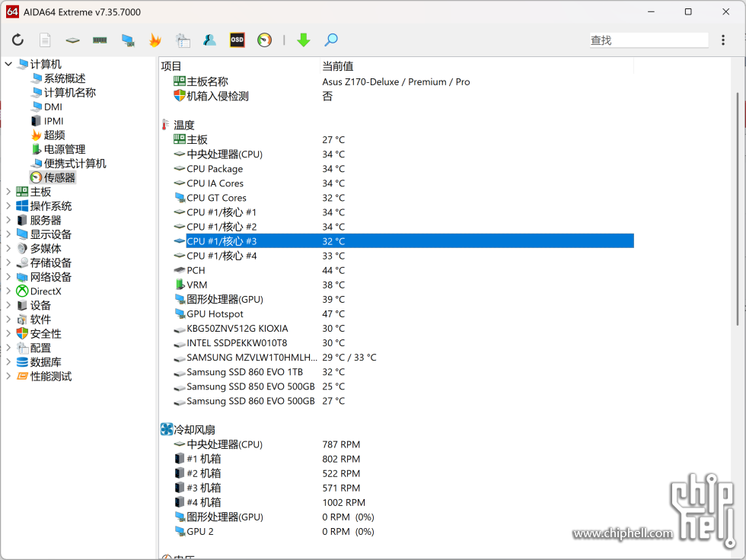Viewport: 746px width, 560px height.
Task: Select 电源管理 in the tree
Action: coord(59,149)
